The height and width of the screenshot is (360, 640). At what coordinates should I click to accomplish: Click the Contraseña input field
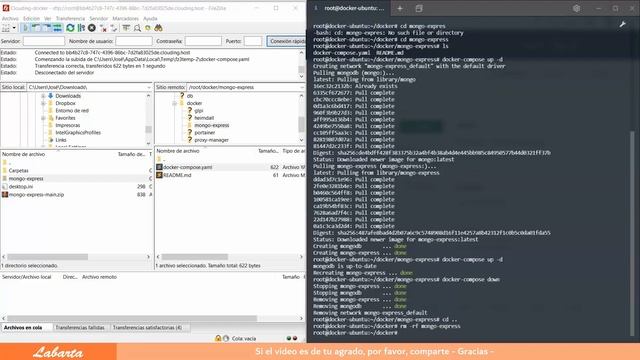tap(203, 41)
